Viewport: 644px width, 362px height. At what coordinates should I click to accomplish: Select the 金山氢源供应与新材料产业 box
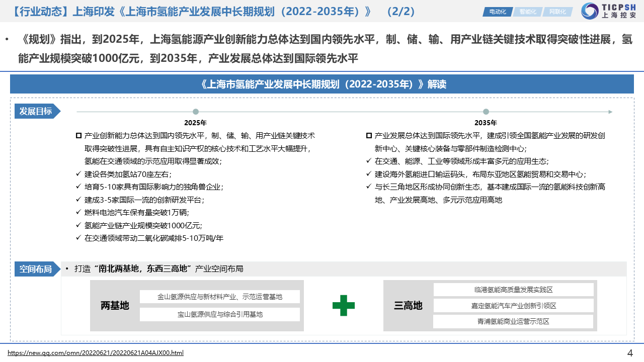pyautogui.click(x=220, y=297)
